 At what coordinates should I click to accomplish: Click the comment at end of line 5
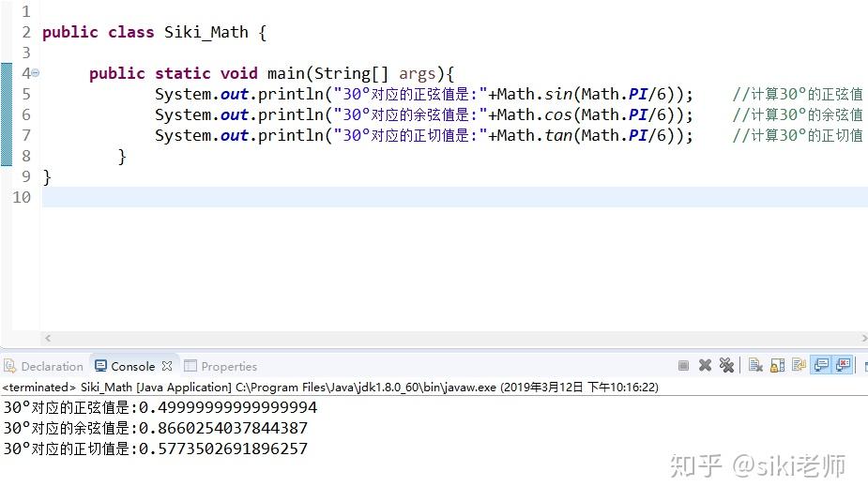click(797, 94)
